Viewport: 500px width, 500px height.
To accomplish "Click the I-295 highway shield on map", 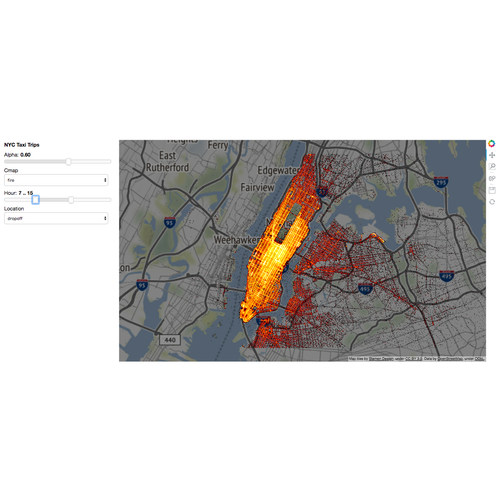I will [x=441, y=182].
